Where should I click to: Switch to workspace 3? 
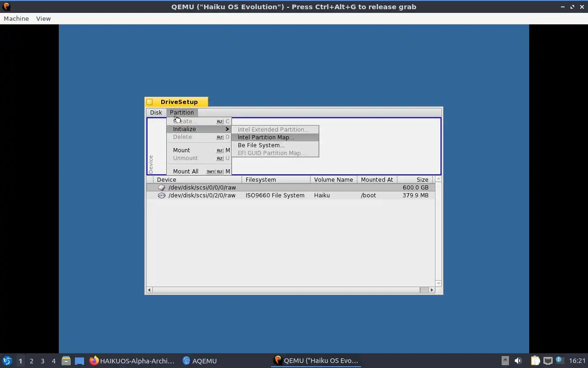42,361
